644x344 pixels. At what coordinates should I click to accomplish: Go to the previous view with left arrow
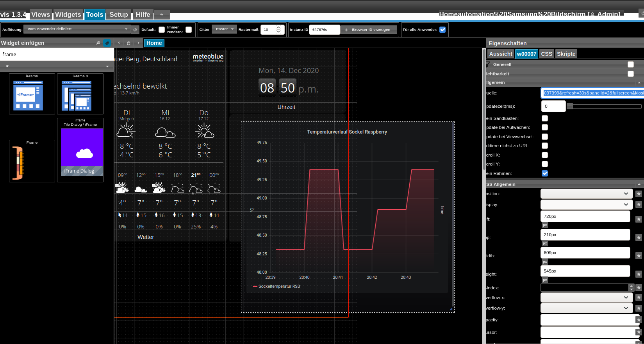[119, 43]
